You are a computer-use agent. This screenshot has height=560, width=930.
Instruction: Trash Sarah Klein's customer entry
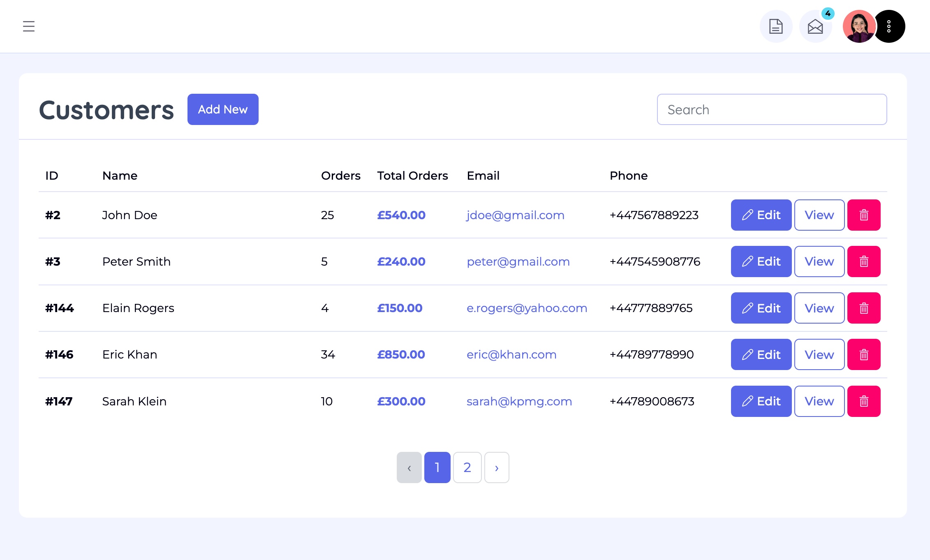[x=863, y=401]
